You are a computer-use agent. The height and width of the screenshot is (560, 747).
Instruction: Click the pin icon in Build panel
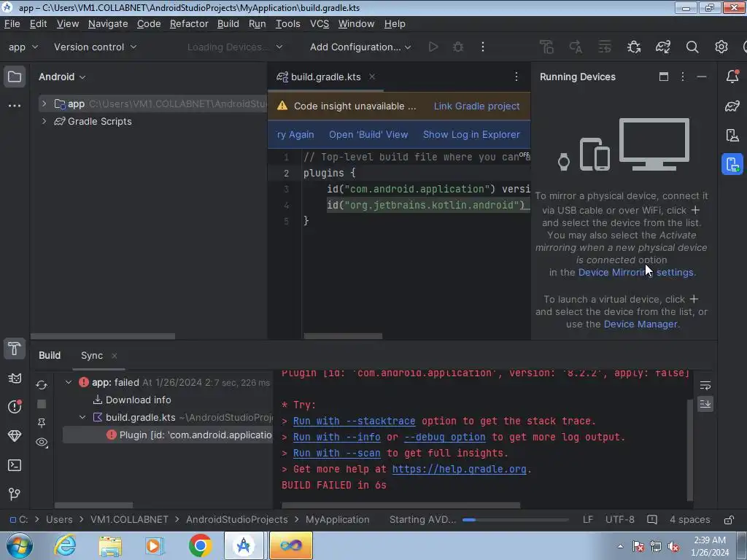pyautogui.click(x=42, y=423)
